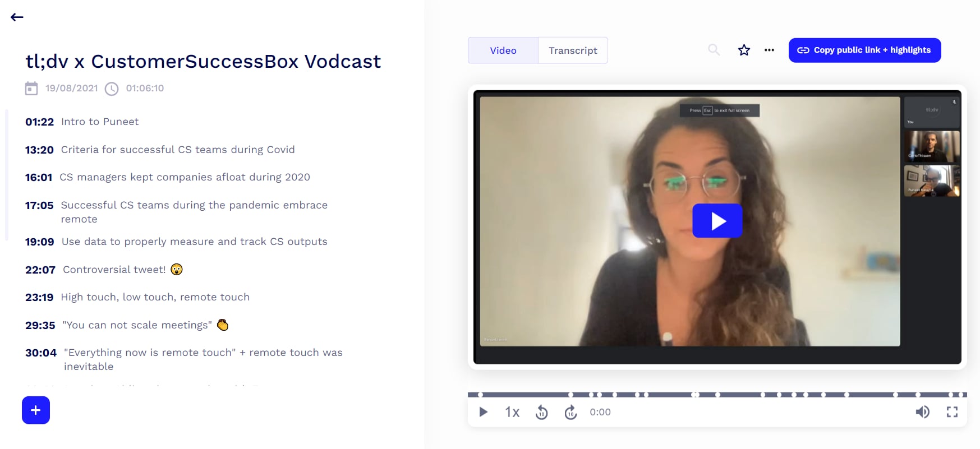Viewport: 980px width, 449px height.
Task: Copy public link + highlights
Action: 864,50
